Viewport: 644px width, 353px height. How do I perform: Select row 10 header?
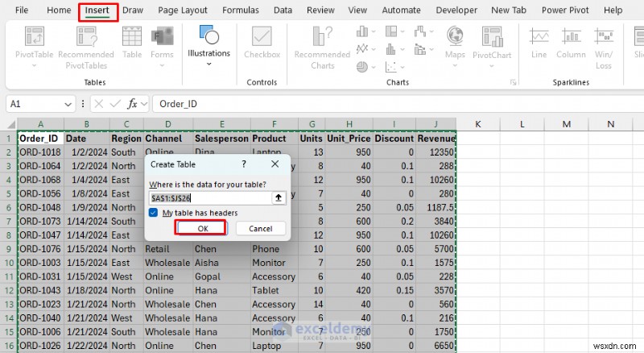[x=9, y=263]
